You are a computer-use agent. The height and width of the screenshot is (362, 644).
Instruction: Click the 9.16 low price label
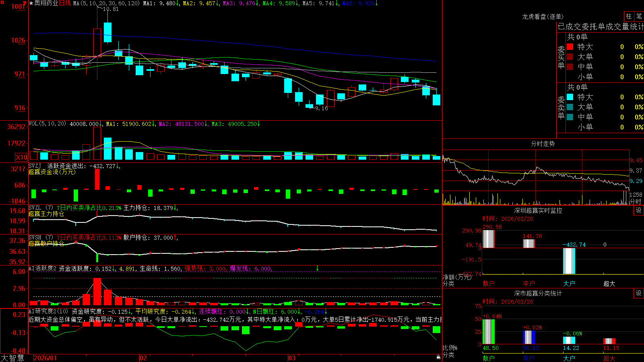[321, 108]
